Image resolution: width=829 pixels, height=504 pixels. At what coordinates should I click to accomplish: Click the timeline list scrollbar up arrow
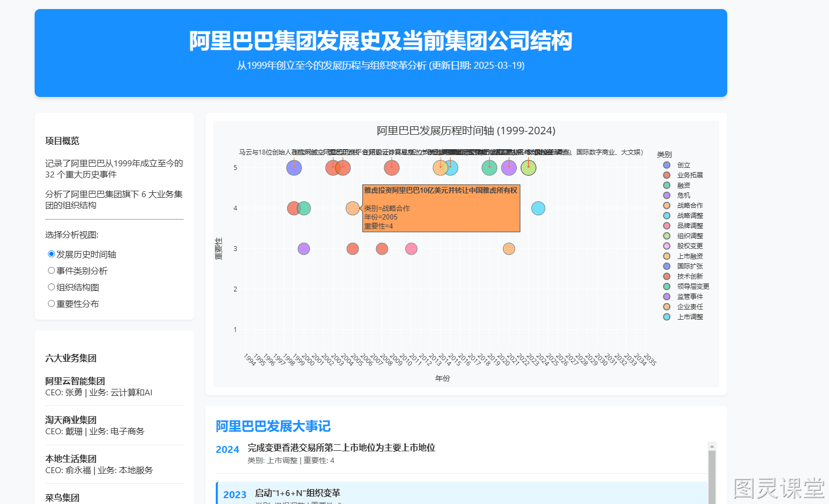click(x=712, y=446)
